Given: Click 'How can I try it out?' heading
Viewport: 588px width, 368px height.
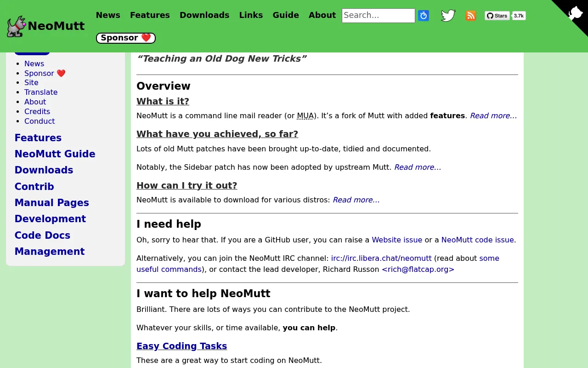Looking at the screenshot, I should pyautogui.click(x=187, y=186).
